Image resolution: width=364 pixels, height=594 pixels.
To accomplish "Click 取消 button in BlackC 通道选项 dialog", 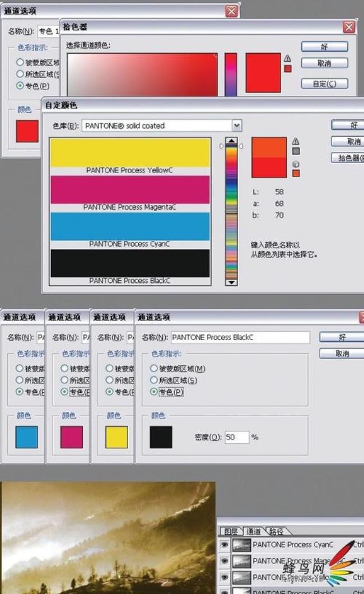I will pos(342,354).
